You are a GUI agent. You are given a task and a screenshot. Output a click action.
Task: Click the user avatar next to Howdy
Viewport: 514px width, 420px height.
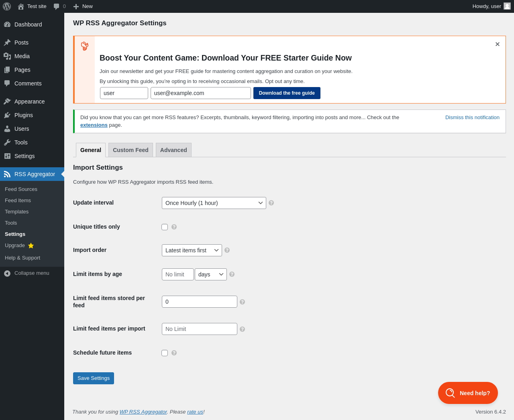click(x=507, y=6)
